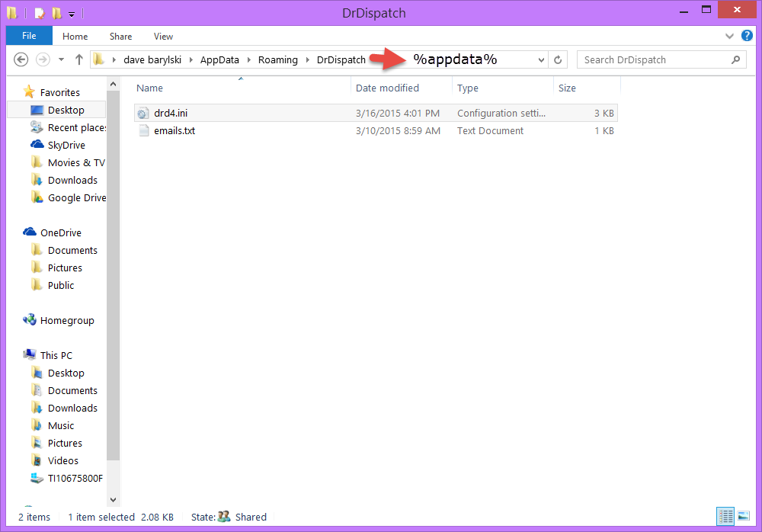
Task: Open Desktop under This PC
Action: [x=66, y=373]
